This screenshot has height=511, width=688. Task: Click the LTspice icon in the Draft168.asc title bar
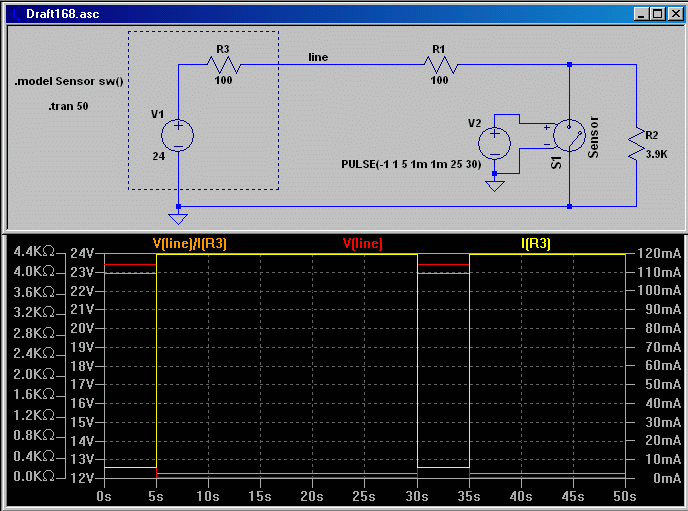point(16,14)
